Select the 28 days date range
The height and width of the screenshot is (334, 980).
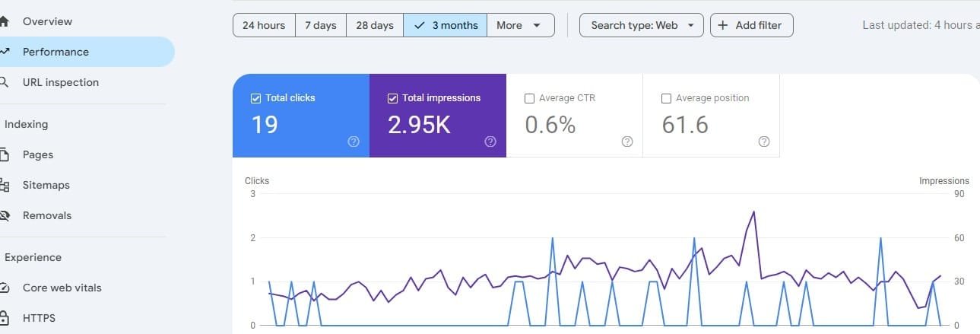[375, 25]
